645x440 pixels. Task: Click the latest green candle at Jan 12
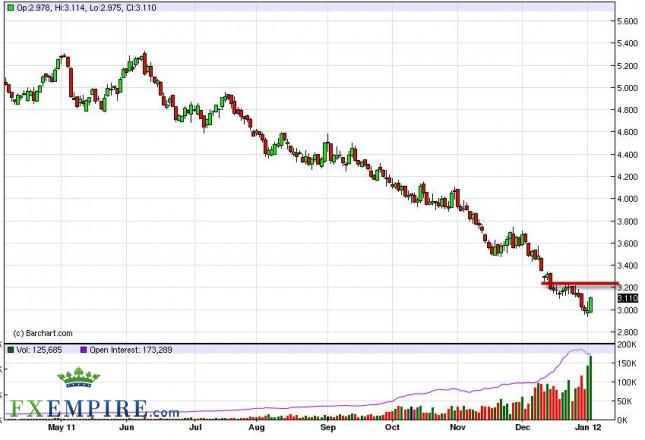point(591,305)
